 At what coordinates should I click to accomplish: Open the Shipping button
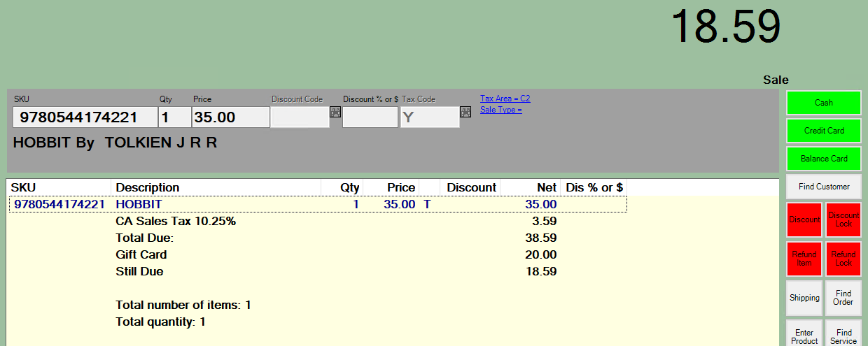click(x=804, y=298)
